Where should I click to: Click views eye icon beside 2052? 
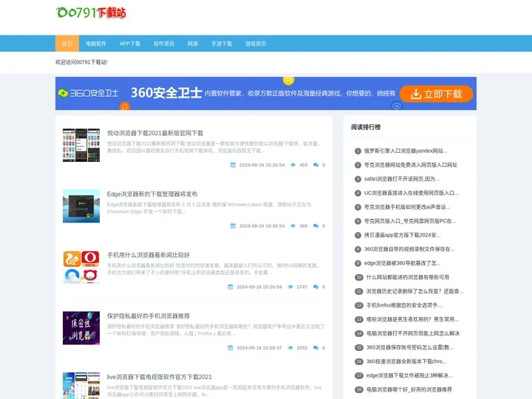pos(290,348)
